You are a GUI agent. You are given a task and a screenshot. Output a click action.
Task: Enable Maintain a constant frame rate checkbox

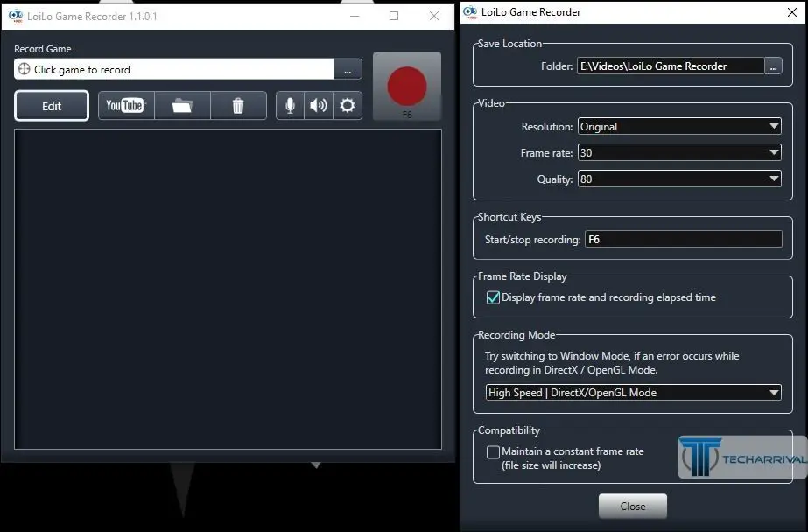point(493,452)
